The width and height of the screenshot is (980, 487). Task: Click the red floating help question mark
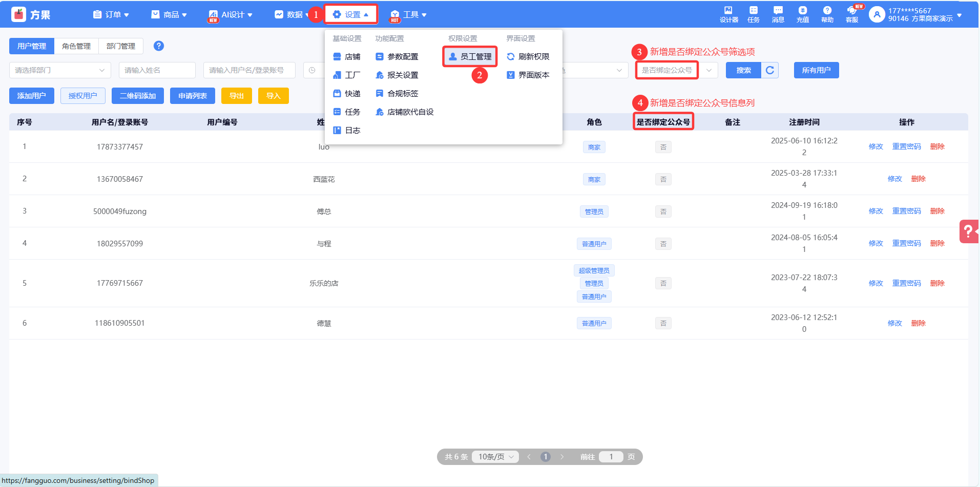coord(968,231)
